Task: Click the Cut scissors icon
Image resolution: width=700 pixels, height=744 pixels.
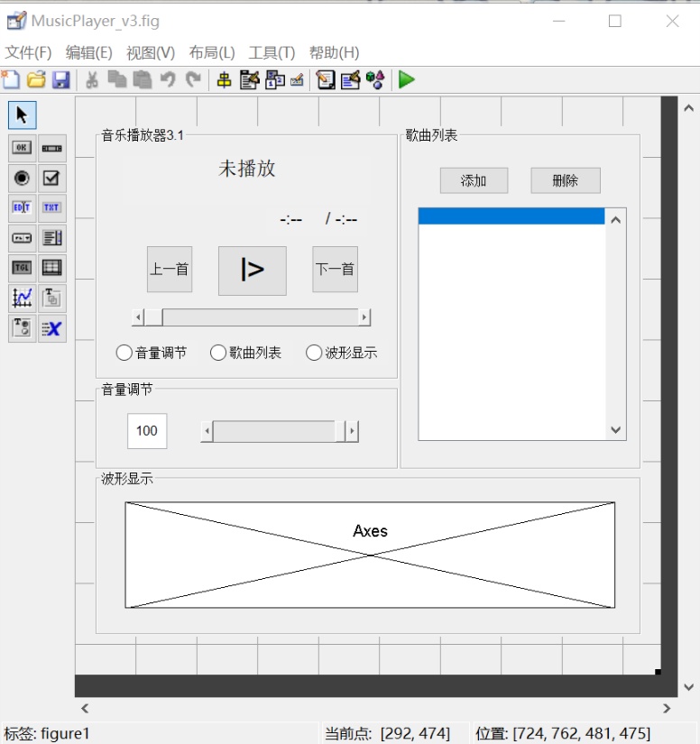Action: (x=92, y=79)
